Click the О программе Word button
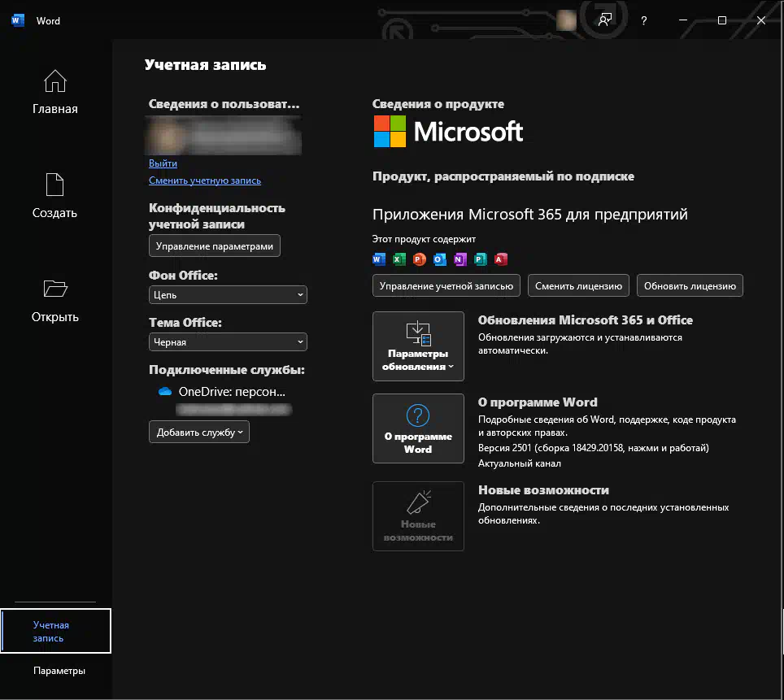Image resolution: width=784 pixels, height=700 pixels. pyautogui.click(x=418, y=428)
